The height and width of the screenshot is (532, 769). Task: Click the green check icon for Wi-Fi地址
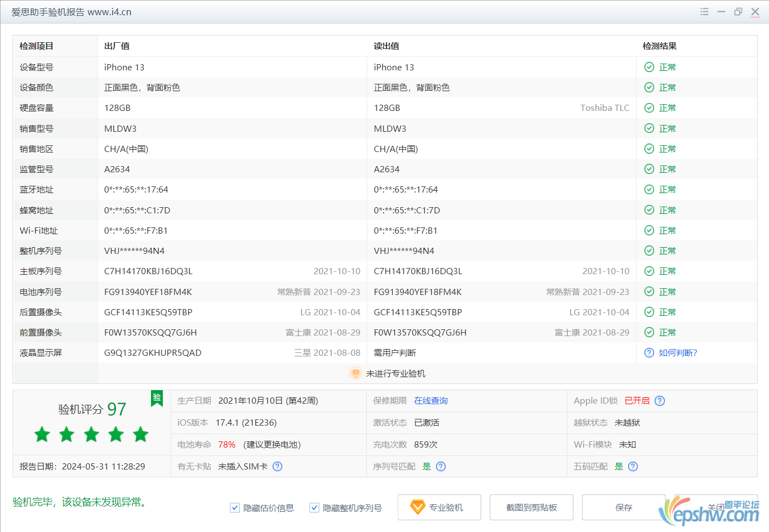pos(649,230)
